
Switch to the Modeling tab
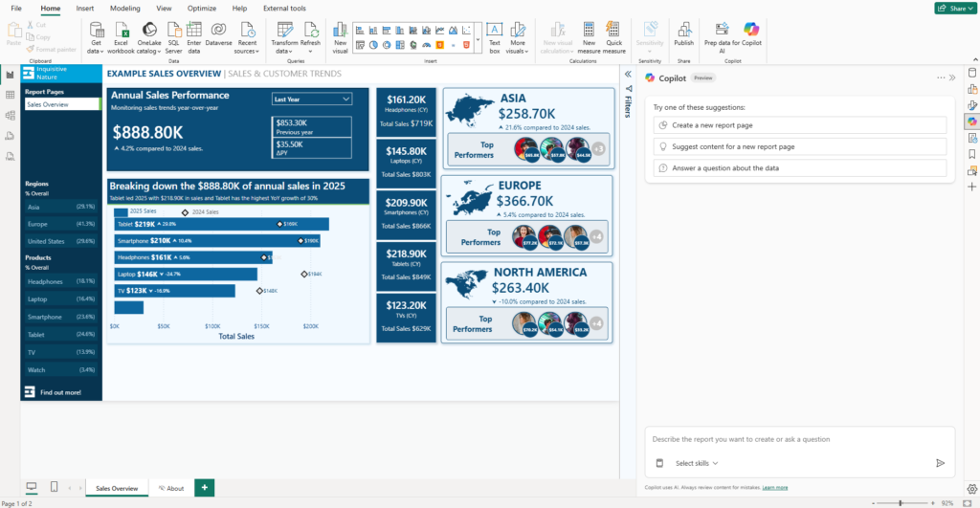point(125,8)
